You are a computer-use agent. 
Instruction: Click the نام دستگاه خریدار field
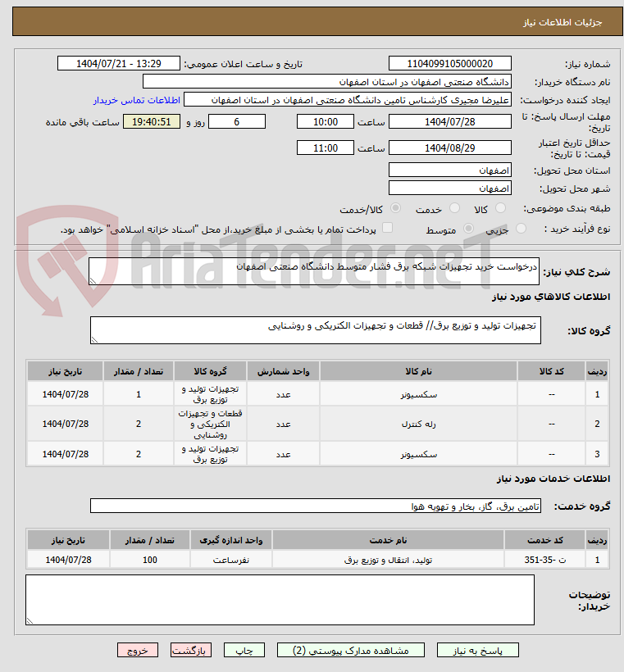click(327, 81)
